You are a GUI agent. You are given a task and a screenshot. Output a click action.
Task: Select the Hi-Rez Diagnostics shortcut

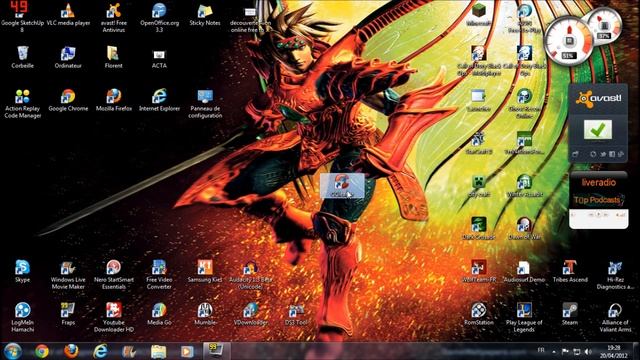click(x=616, y=275)
